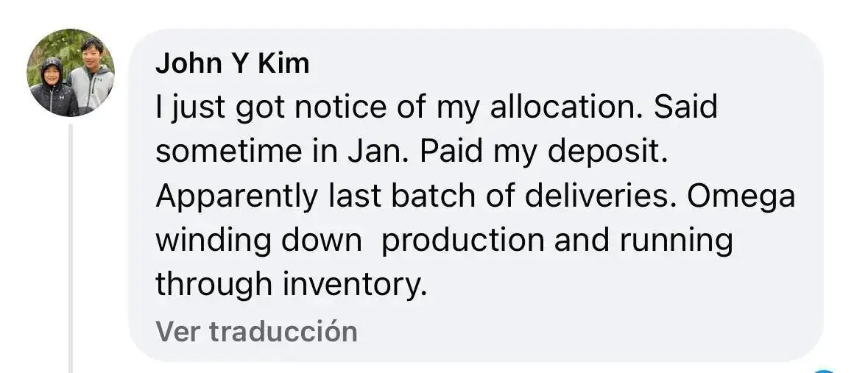This screenshot has width=868, height=373.
Task: Click the John Y Kim commenter name
Action: pos(232,64)
